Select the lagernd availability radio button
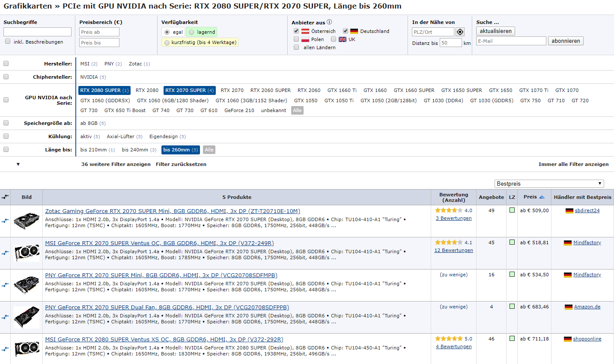 [191, 32]
